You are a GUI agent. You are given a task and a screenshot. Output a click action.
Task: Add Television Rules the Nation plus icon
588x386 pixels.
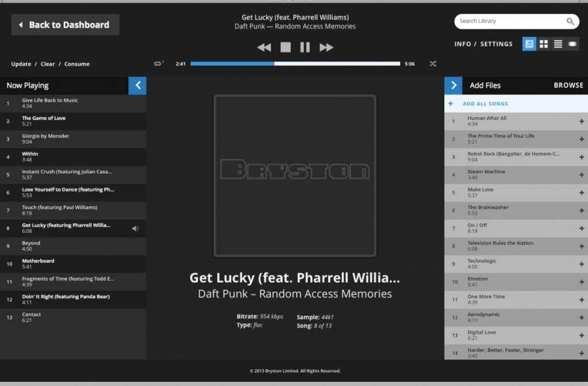pos(581,246)
